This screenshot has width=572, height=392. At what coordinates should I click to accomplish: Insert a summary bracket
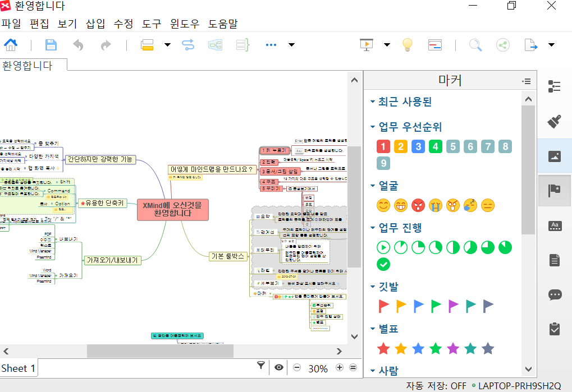tap(242, 45)
